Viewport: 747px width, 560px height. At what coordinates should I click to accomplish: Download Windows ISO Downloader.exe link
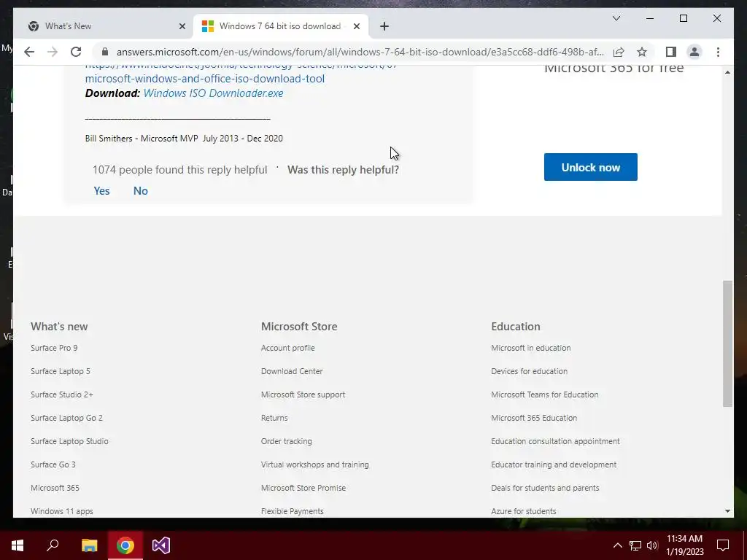tap(214, 93)
